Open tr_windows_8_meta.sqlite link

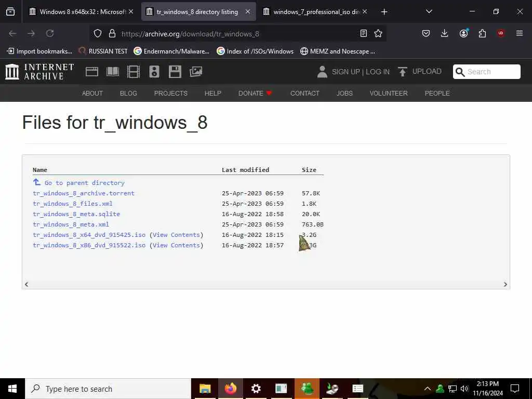(76, 214)
